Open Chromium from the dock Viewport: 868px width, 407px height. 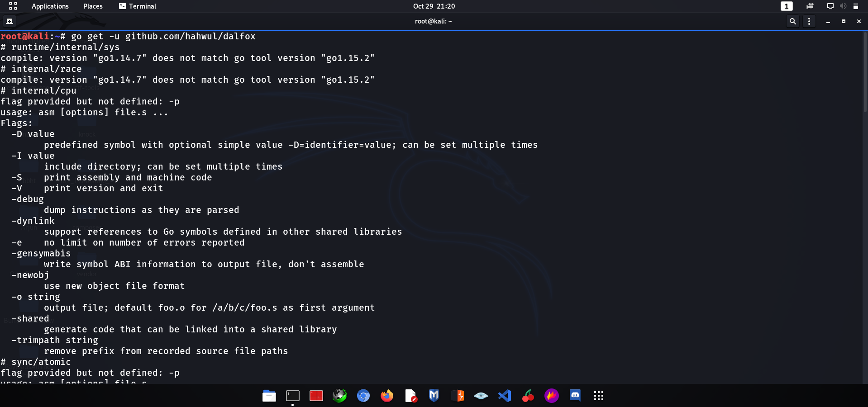[x=363, y=396]
